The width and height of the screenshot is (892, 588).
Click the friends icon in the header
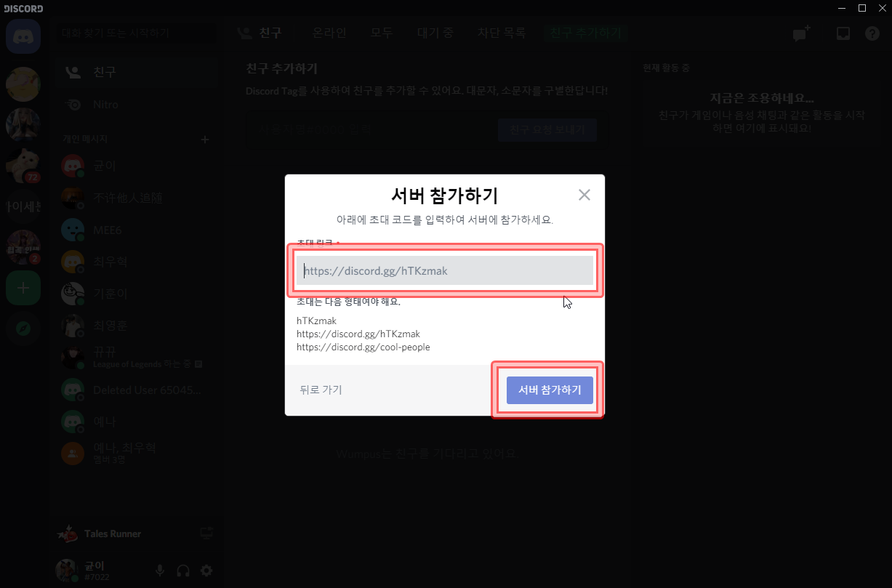click(245, 33)
